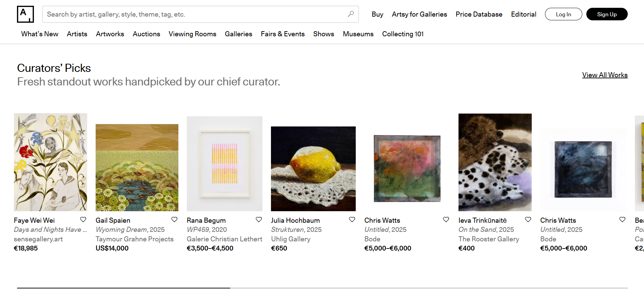Heart the first Chris Watts Untitled work
This screenshot has width=644, height=299.
coord(446,220)
